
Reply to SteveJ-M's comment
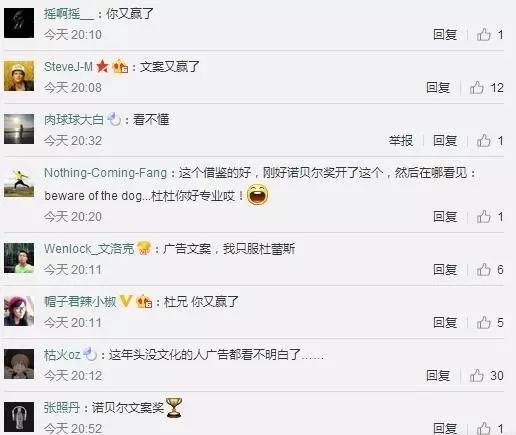[438, 88]
